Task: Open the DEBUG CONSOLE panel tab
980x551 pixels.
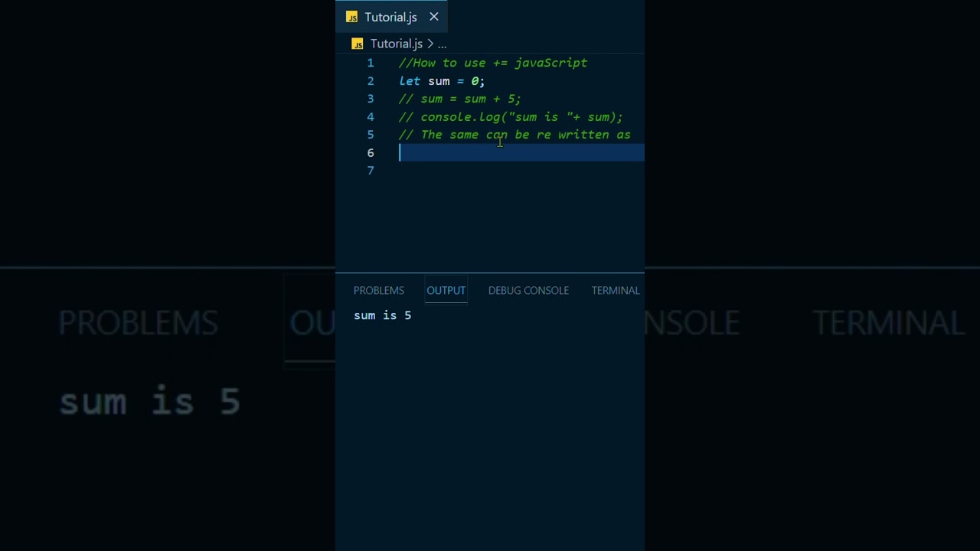Action: (528, 290)
